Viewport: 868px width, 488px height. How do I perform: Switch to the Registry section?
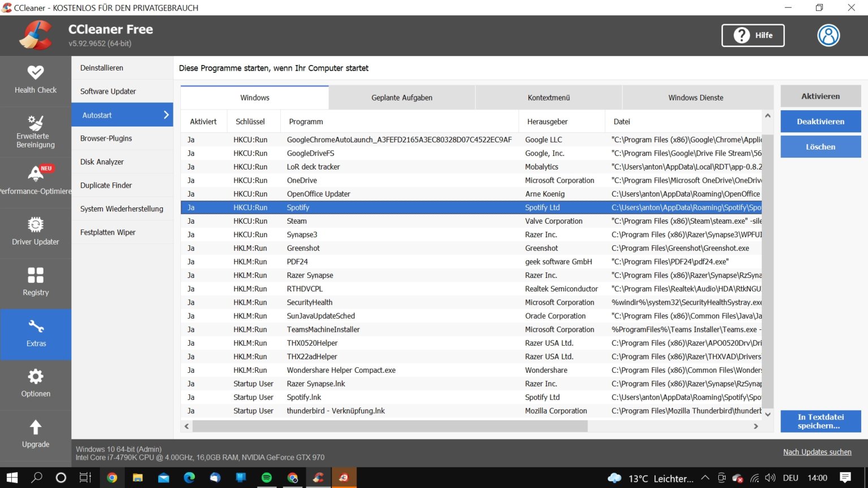click(x=36, y=282)
